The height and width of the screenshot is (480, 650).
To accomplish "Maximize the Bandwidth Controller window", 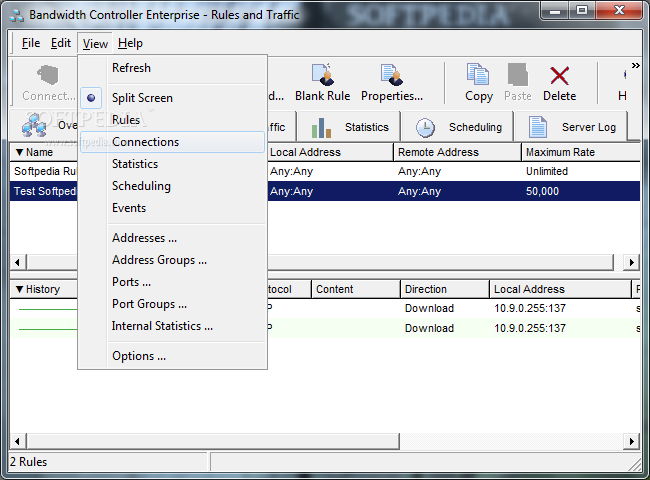I will point(582,11).
